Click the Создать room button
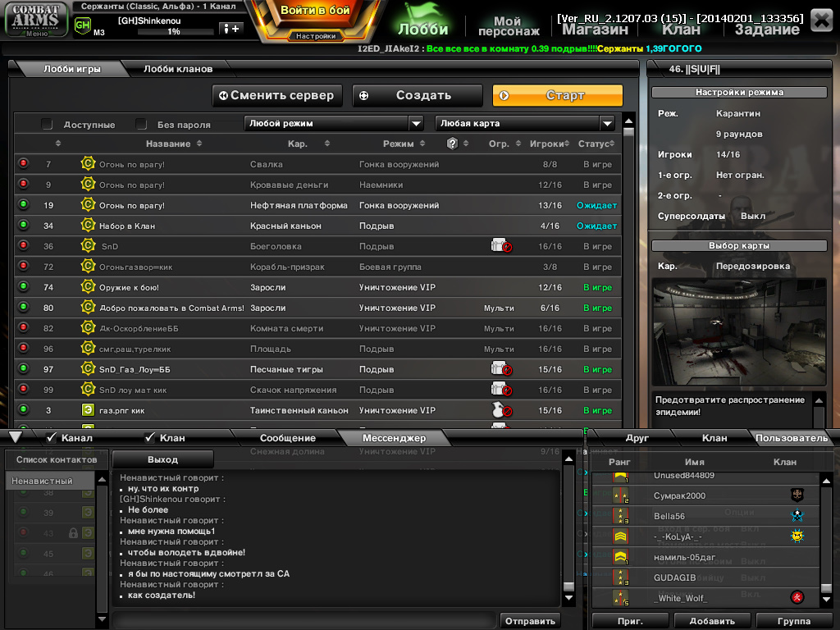 [418, 95]
